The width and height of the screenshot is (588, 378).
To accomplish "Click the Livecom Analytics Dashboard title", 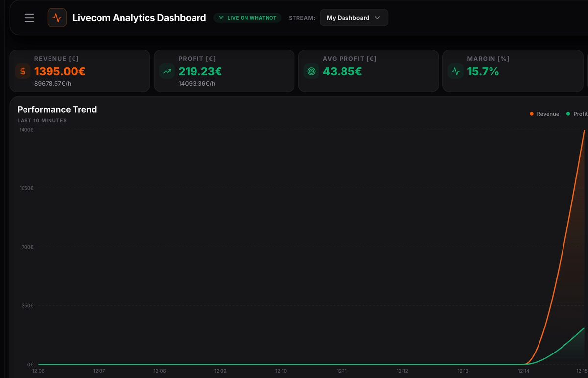I will click(x=139, y=18).
